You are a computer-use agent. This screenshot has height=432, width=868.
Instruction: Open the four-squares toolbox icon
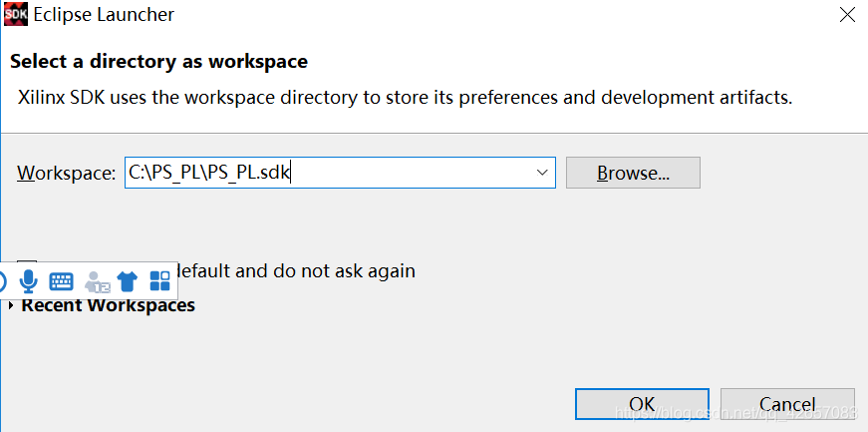pyautogui.click(x=160, y=281)
